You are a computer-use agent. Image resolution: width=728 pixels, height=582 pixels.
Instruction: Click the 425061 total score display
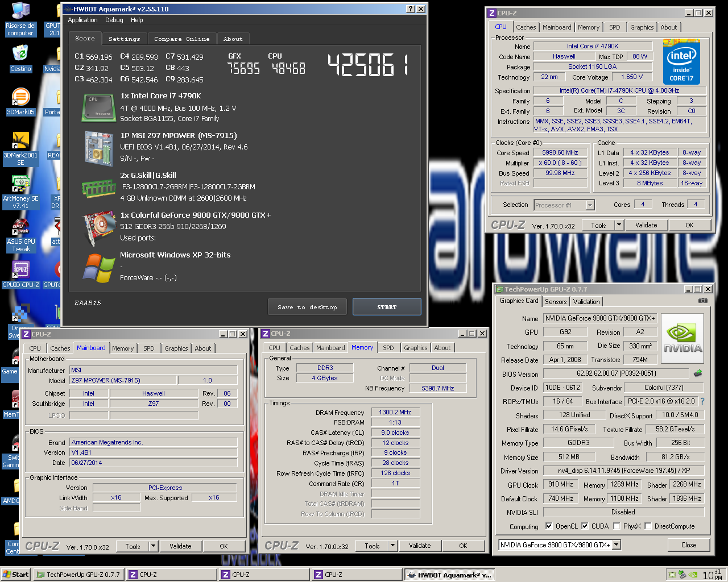tap(368, 66)
